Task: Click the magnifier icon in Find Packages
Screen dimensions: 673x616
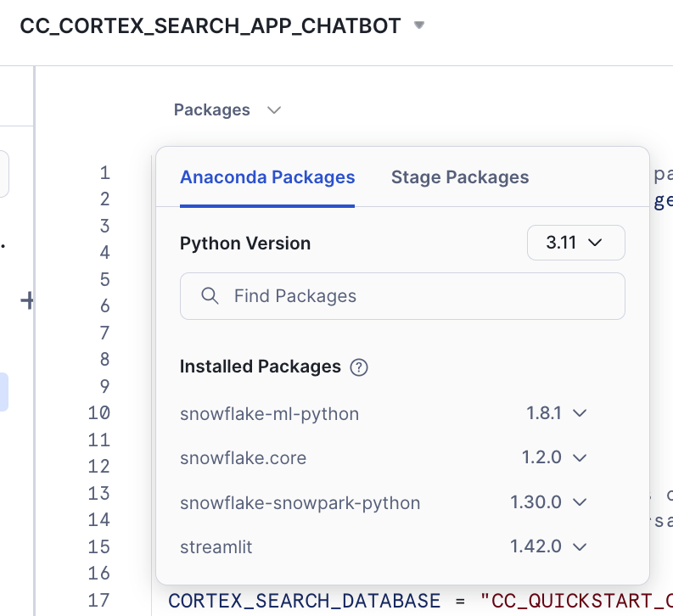Action: coord(210,296)
